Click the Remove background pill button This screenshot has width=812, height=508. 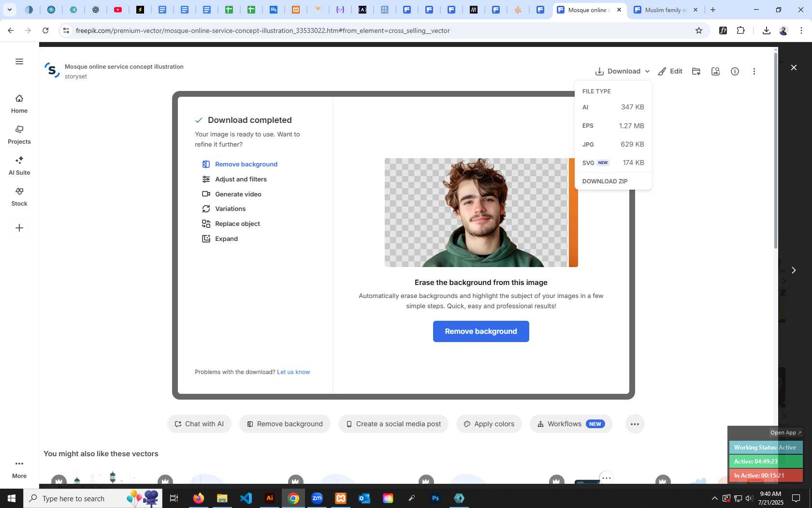point(285,424)
